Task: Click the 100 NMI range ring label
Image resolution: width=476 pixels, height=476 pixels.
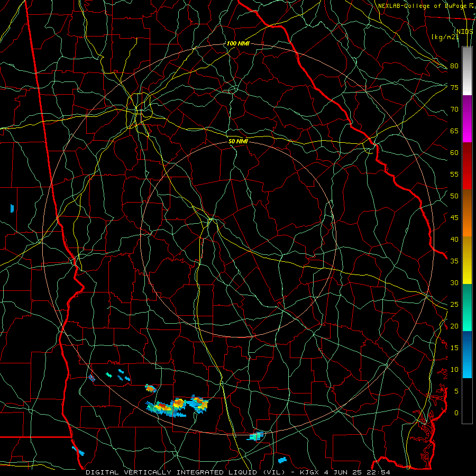Action: click(238, 44)
